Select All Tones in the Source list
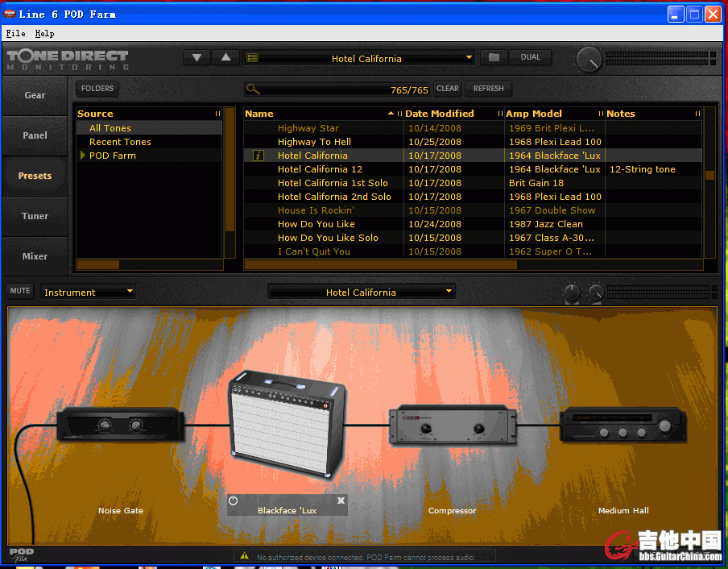The width and height of the screenshot is (728, 569). coord(149,128)
